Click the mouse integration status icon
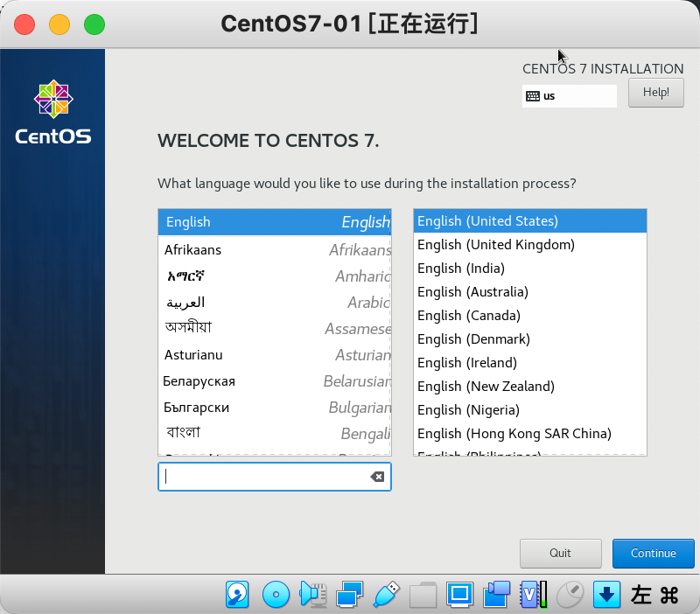Image resolution: width=700 pixels, height=614 pixels. 570,595
